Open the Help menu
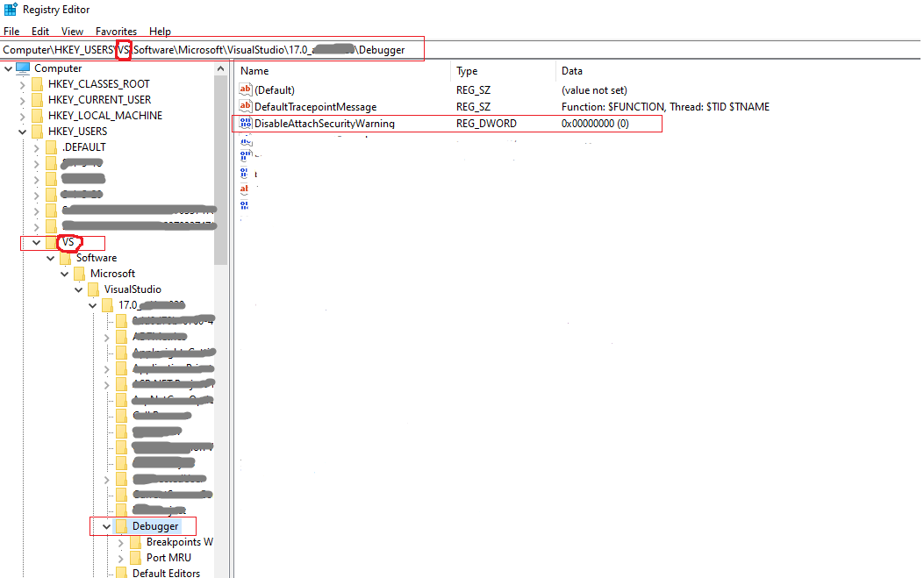The height and width of the screenshot is (578, 924). (160, 32)
